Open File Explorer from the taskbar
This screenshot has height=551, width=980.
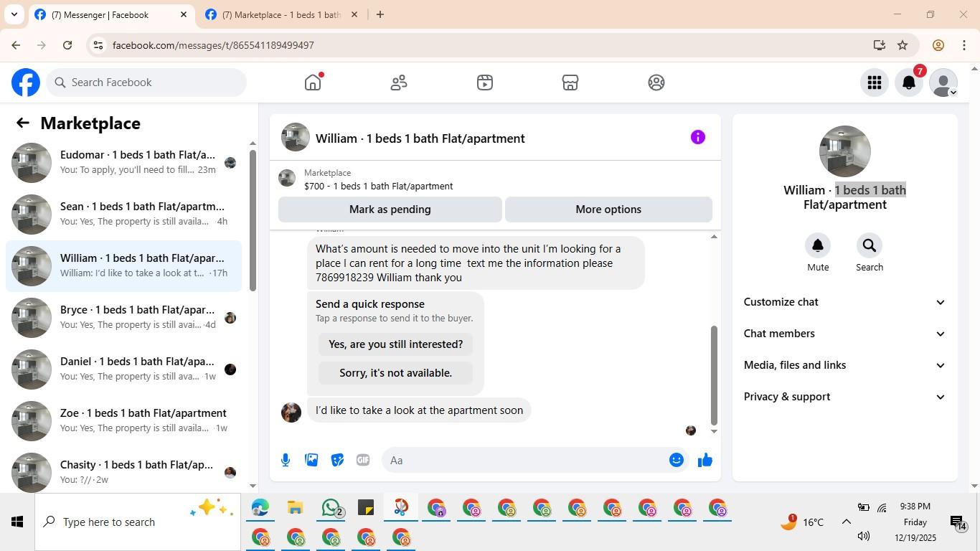(x=295, y=509)
